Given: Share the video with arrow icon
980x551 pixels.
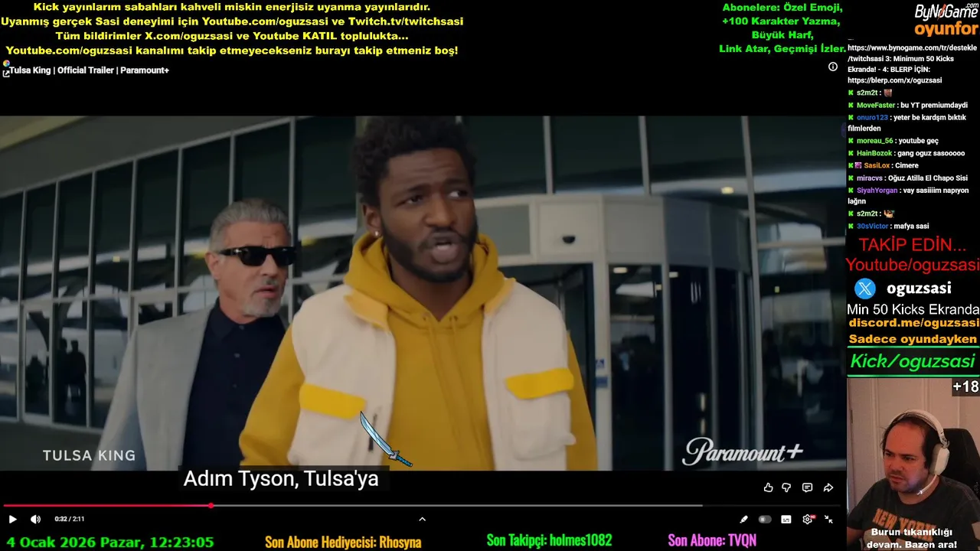Looking at the screenshot, I should (828, 487).
